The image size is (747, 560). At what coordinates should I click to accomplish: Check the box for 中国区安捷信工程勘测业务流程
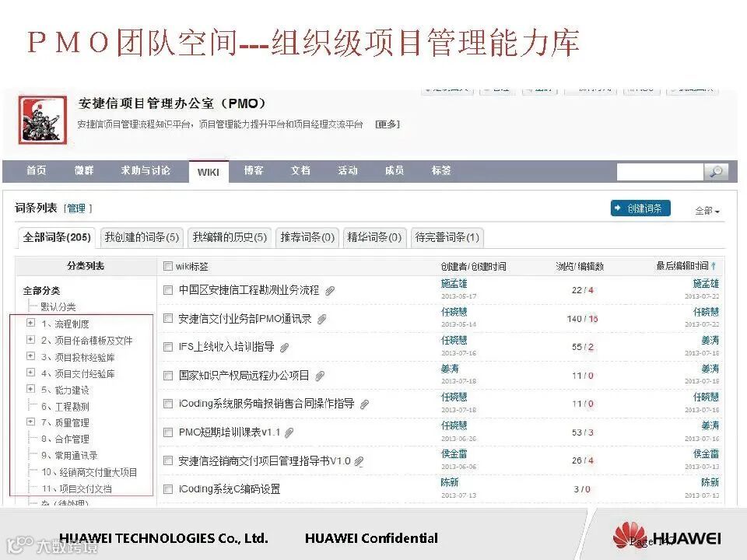coord(168,290)
